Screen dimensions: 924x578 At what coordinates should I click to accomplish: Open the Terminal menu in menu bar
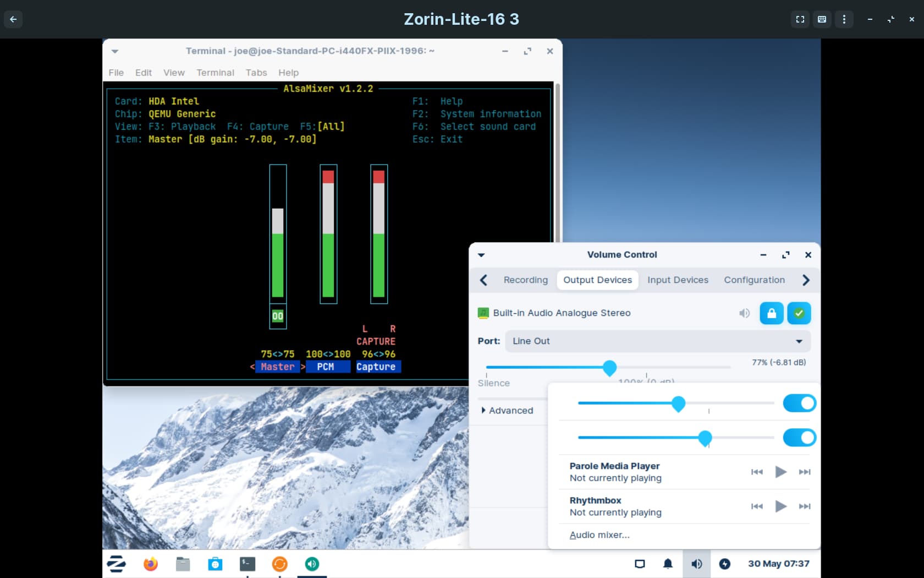pyautogui.click(x=215, y=73)
